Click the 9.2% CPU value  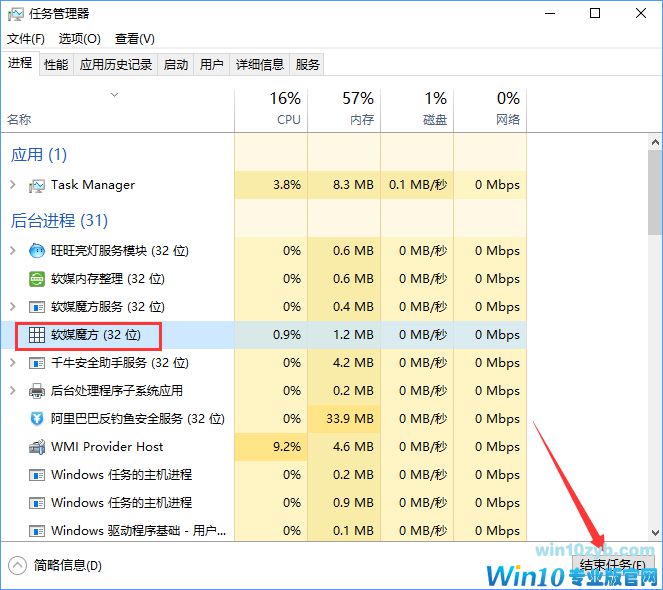tap(287, 447)
